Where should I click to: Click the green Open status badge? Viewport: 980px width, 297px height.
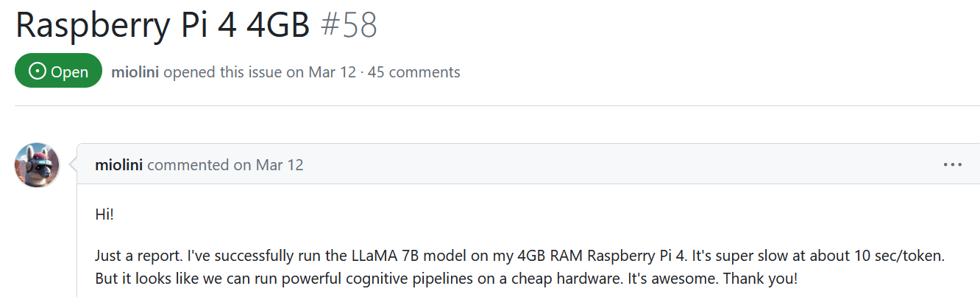(58, 71)
